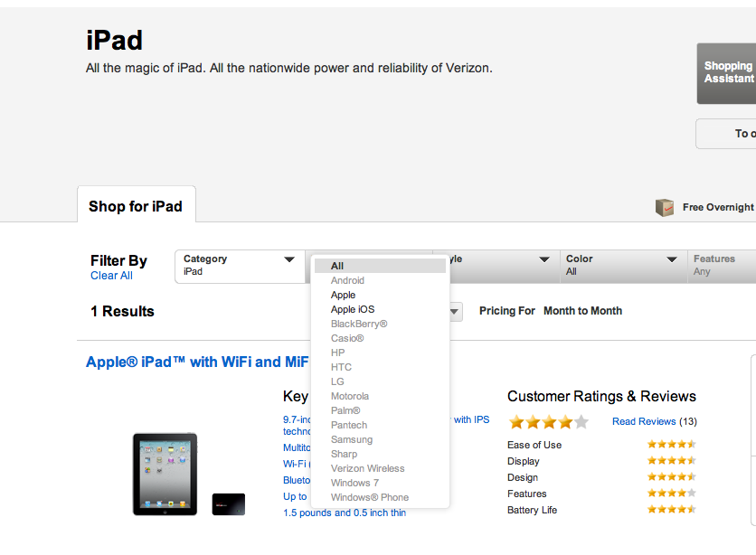Image resolution: width=756 pixels, height=555 pixels.
Task: Click the overall star rating
Action: click(x=549, y=422)
